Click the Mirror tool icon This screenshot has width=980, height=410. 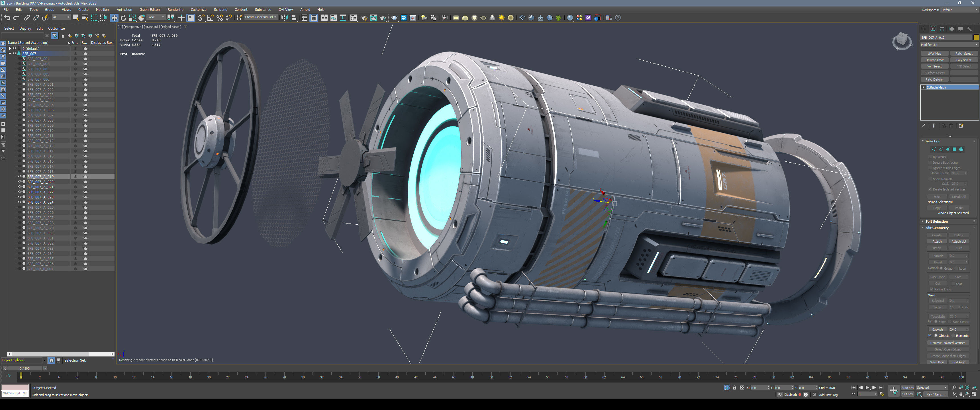click(284, 17)
